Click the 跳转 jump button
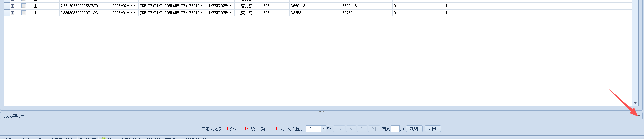 414,129
